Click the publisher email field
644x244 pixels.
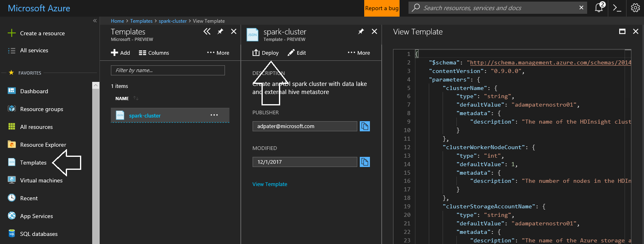[x=305, y=126]
